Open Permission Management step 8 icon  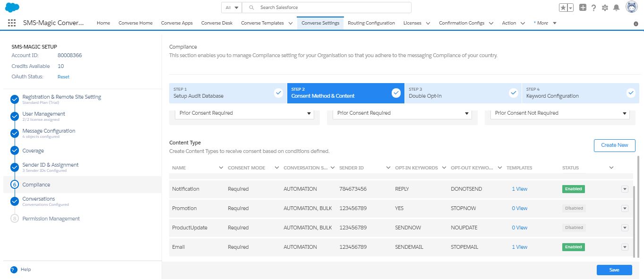pyautogui.click(x=15, y=219)
